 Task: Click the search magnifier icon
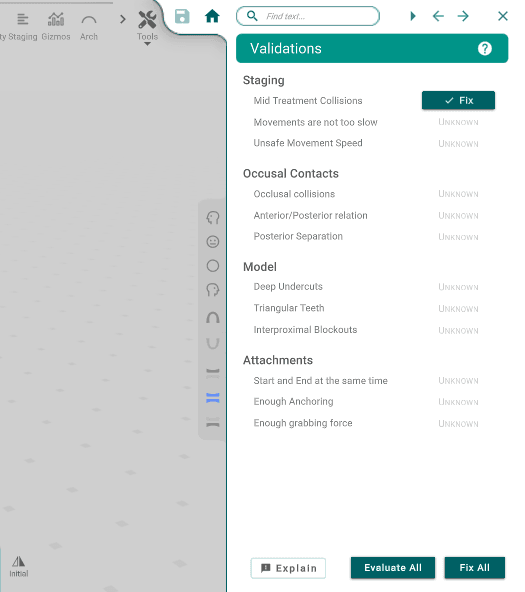252,16
